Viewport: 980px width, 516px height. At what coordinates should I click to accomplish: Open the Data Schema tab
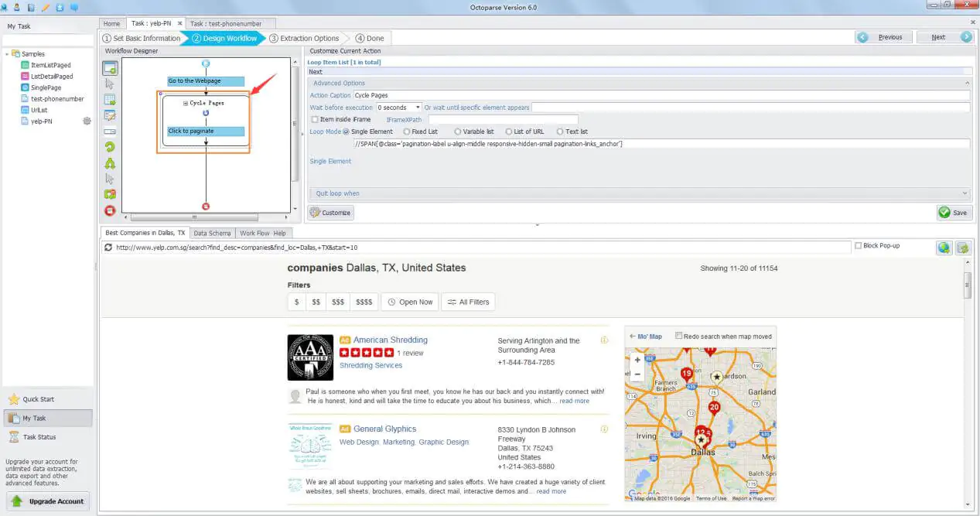pyautogui.click(x=212, y=233)
